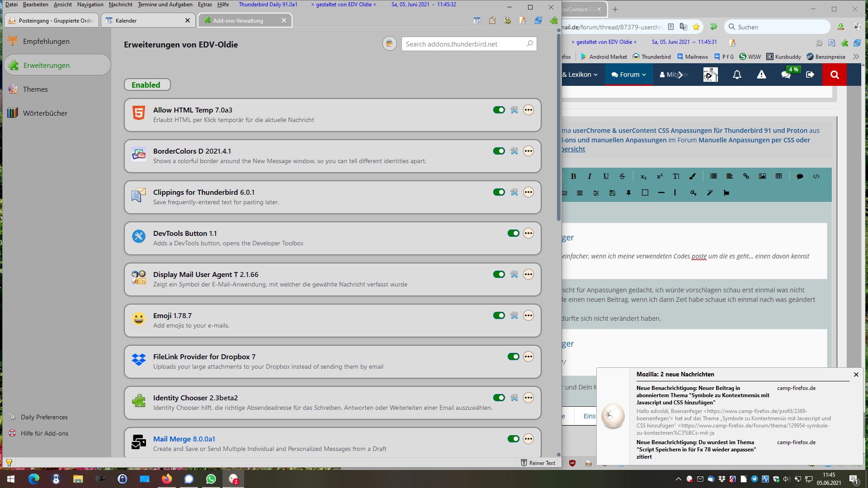The height and width of the screenshot is (488, 868).
Task: Click the blue sync arrows icon in Thunderbird tab bar
Action: click(538, 20)
